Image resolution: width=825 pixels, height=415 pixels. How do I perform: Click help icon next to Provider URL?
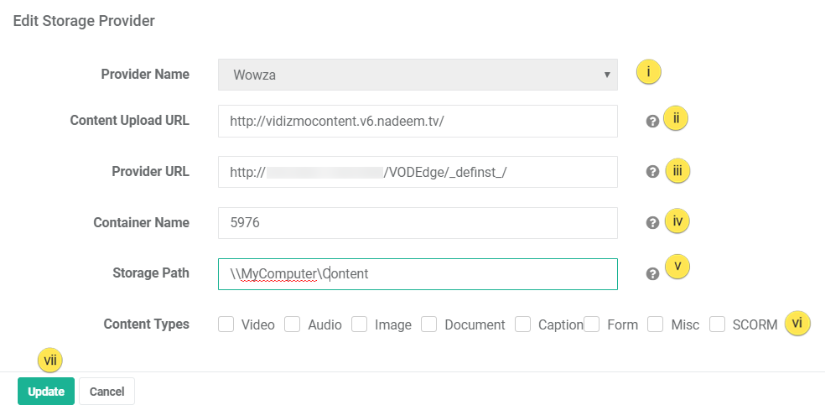pyautogui.click(x=652, y=172)
